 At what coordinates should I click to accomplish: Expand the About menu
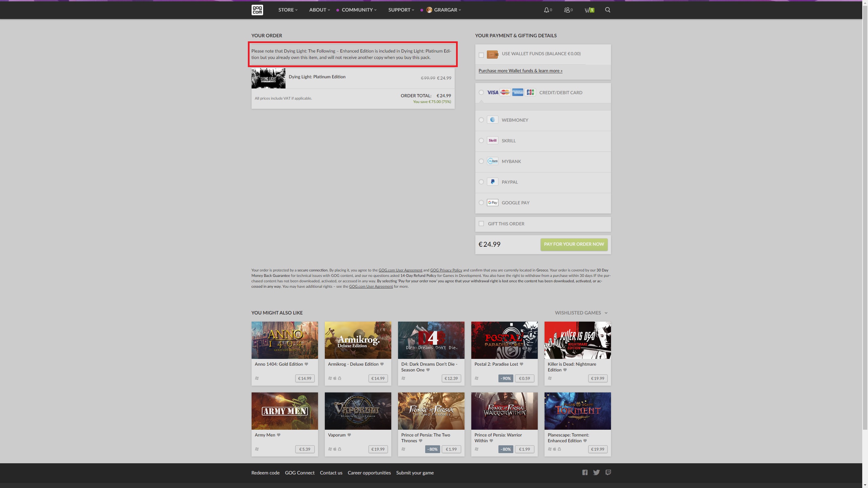319,10
